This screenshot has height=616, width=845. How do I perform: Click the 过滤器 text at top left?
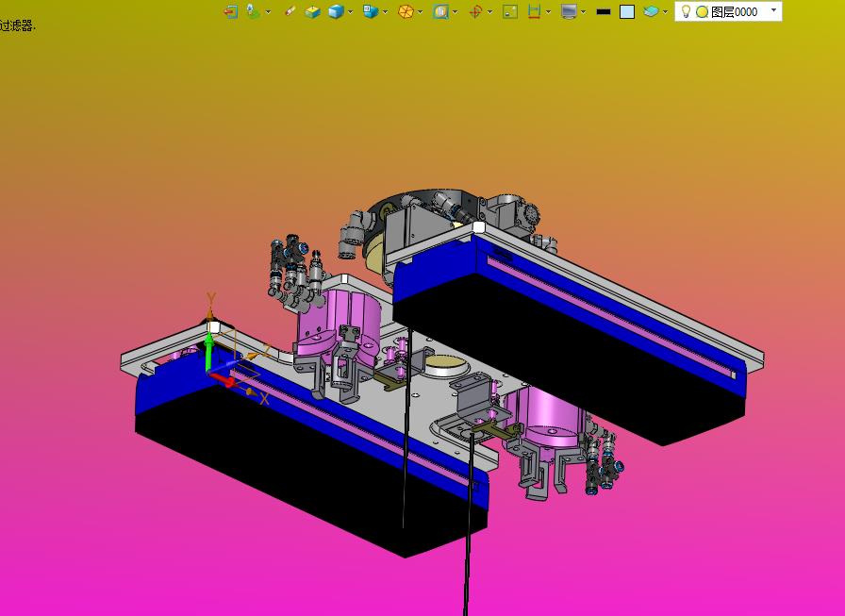point(17,25)
